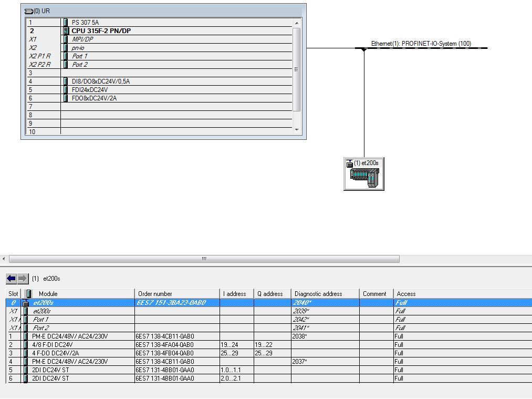Click order number 6ES7 151-3BA23-0AB0
532x399 pixels.
click(x=171, y=303)
